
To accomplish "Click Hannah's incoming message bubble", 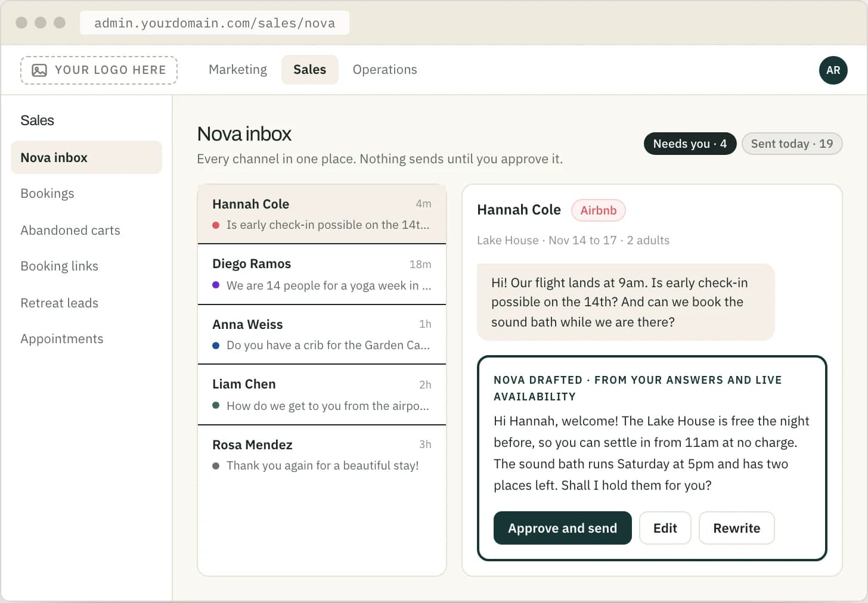I will [x=626, y=302].
